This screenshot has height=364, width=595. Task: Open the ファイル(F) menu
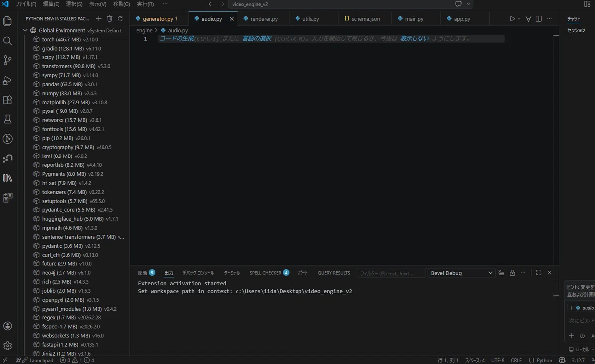pyautogui.click(x=26, y=4)
